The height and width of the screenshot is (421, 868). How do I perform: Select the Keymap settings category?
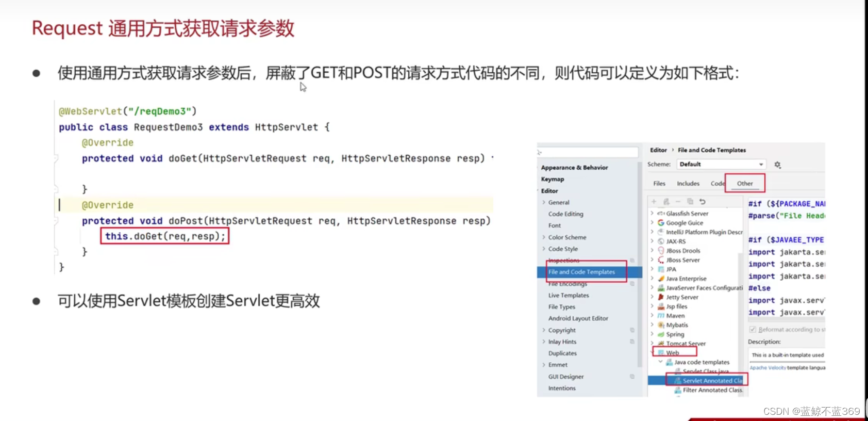(x=553, y=180)
